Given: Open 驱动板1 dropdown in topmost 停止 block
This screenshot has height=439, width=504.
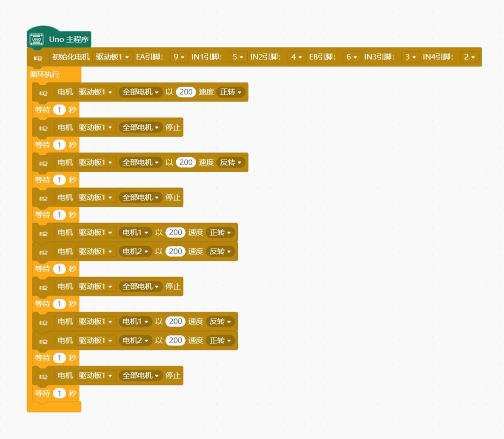Looking at the screenshot, I should [x=95, y=127].
